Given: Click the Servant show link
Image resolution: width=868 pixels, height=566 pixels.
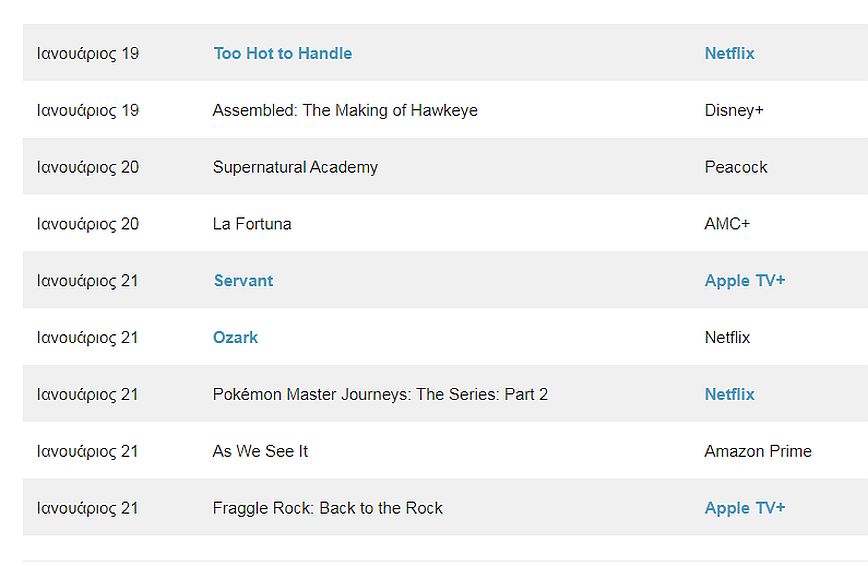Looking at the screenshot, I should (243, 281).
